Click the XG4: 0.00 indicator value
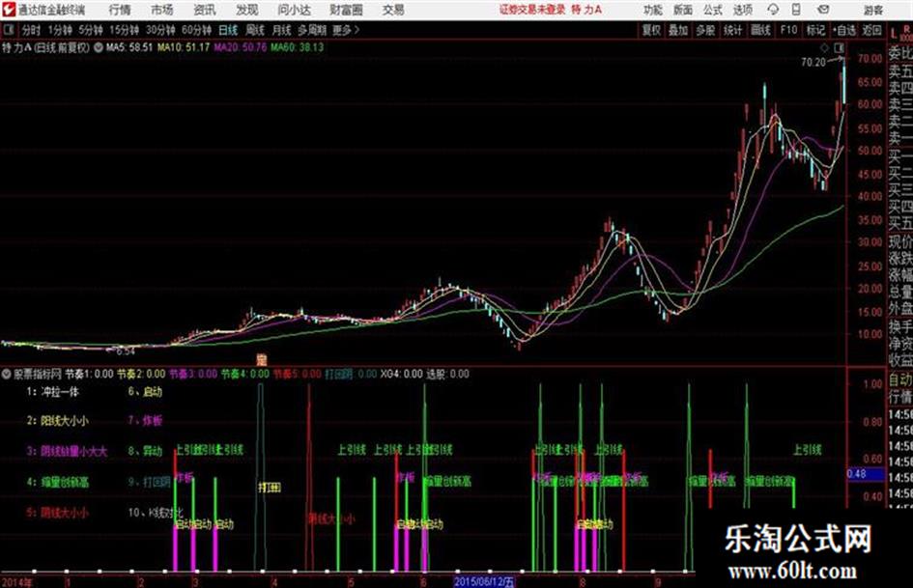Image resolution: width=913 pixels, height=588 pixels. click(x=402, y=374)
